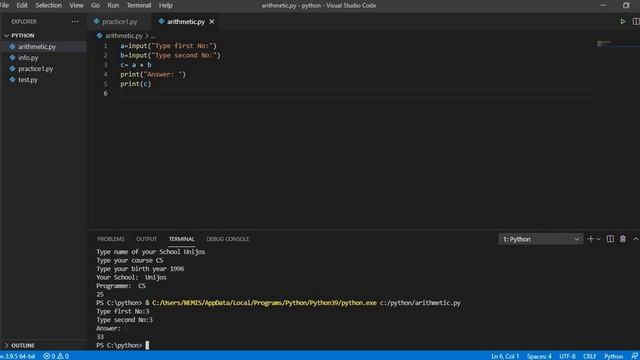
Task: Open the errors indicator in status bar
Action: click(x=49, y=356)
